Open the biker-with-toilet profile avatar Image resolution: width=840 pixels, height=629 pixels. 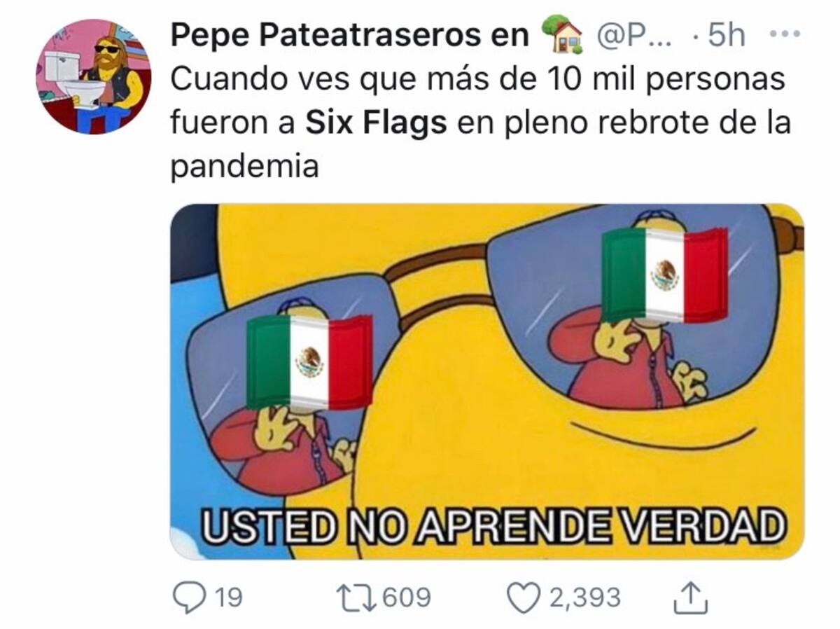93,76
